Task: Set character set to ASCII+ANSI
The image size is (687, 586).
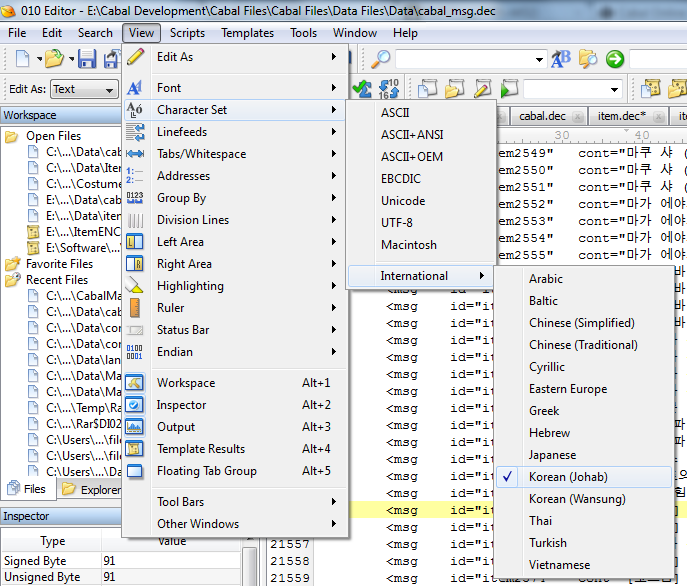Action: pyautogui.click(x=421, y=135)
